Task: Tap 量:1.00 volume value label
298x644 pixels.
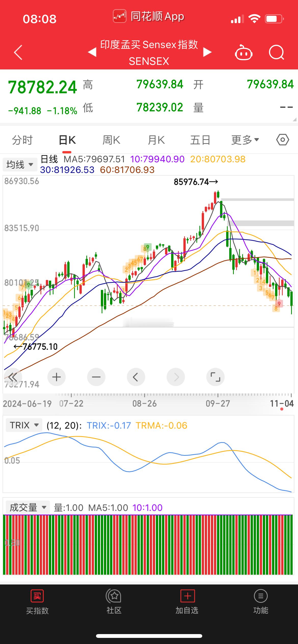Action: coord(69,508)
